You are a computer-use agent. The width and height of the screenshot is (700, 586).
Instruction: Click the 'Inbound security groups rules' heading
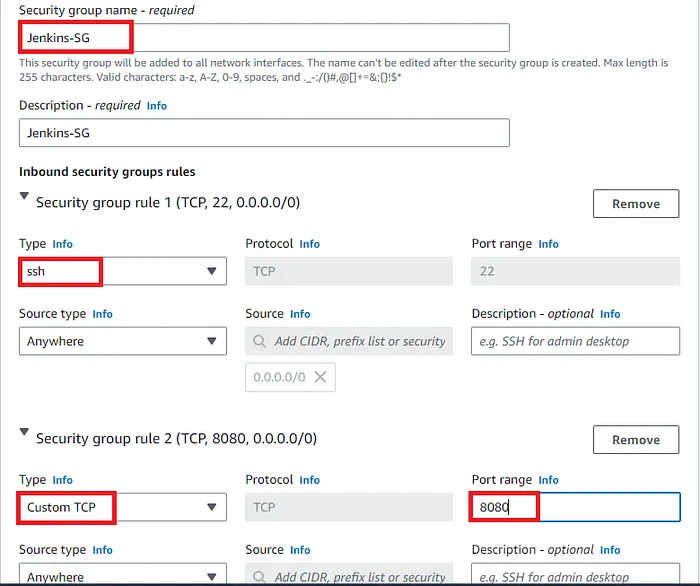[x=107, y=172]
